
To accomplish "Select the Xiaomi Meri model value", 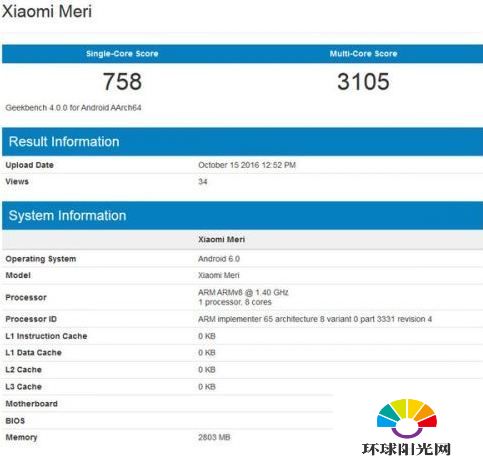I will click(x=219, y=275).
